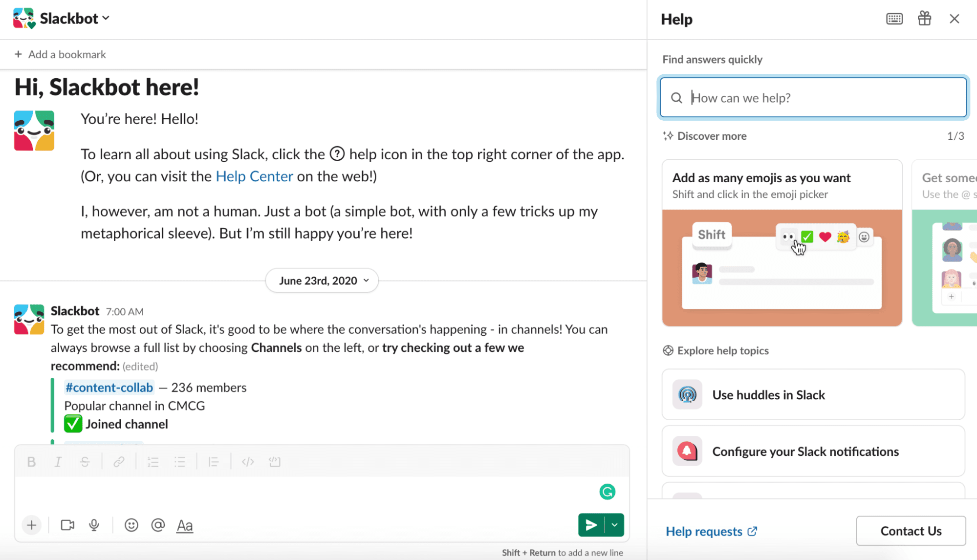This screenshot has height=560, width=977.
Task: Open send options dropdown arrow
Action: (615, 525)
